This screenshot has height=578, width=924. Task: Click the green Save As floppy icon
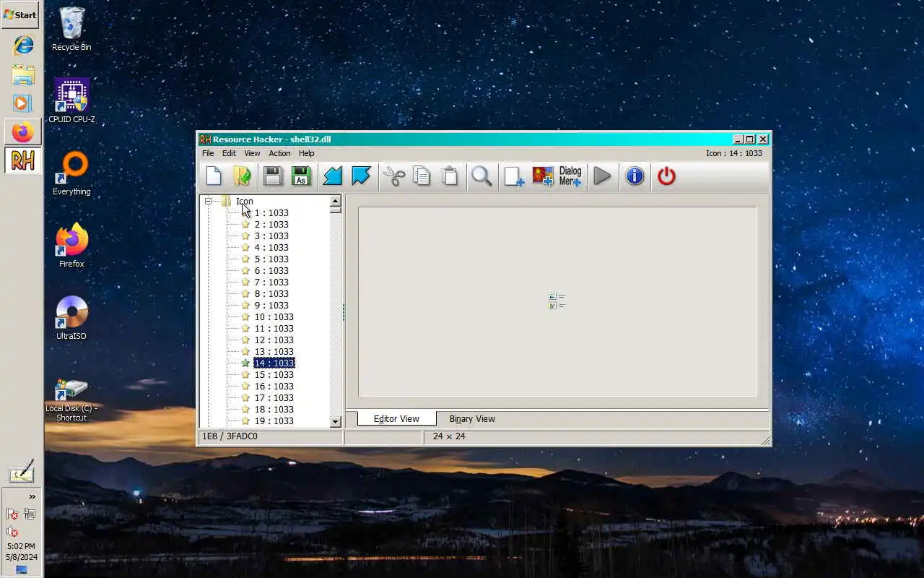click(x=300, y=176)
